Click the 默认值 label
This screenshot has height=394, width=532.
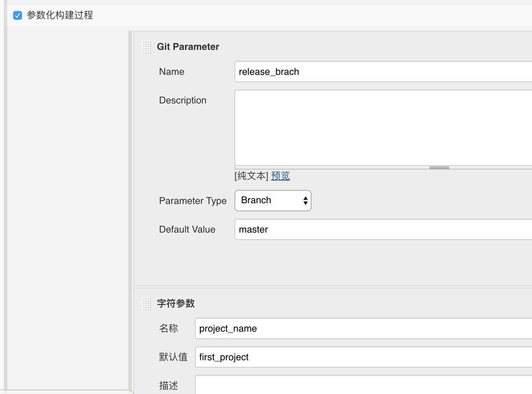click(x=173, y=357)
